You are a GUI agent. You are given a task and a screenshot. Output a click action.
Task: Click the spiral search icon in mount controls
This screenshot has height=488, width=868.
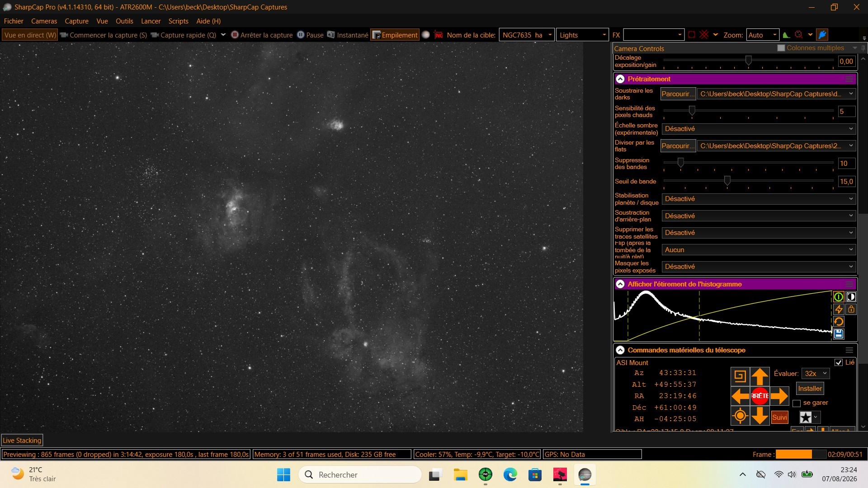click(740, 376)
